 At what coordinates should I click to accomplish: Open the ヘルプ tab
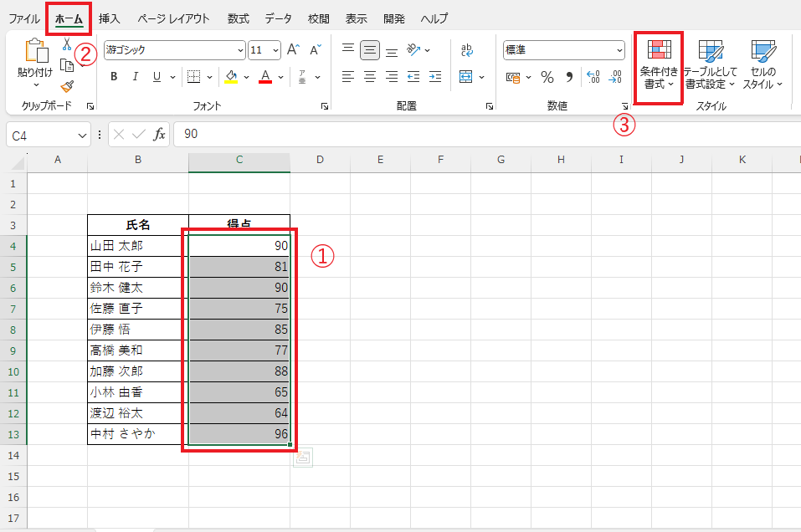pyautogui.click(x=434, y=19)
